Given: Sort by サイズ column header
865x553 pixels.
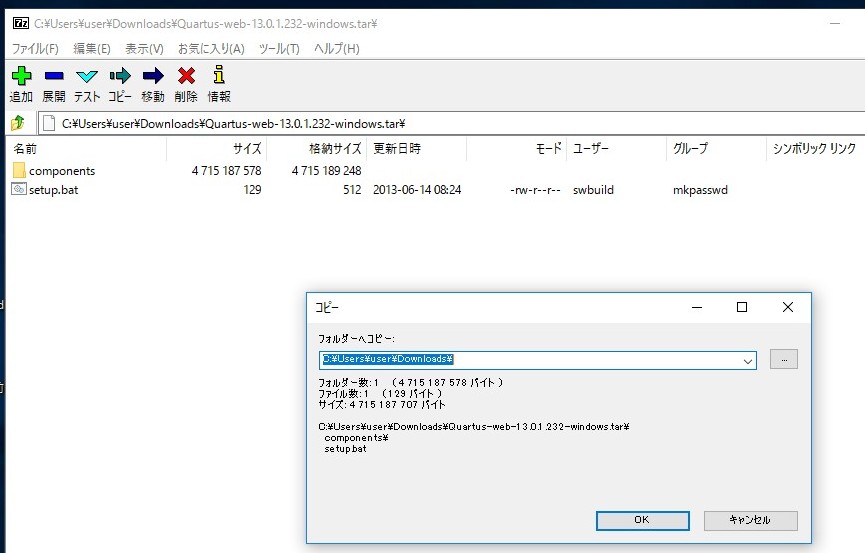Looking at the screenshot, I should (216, 148).
